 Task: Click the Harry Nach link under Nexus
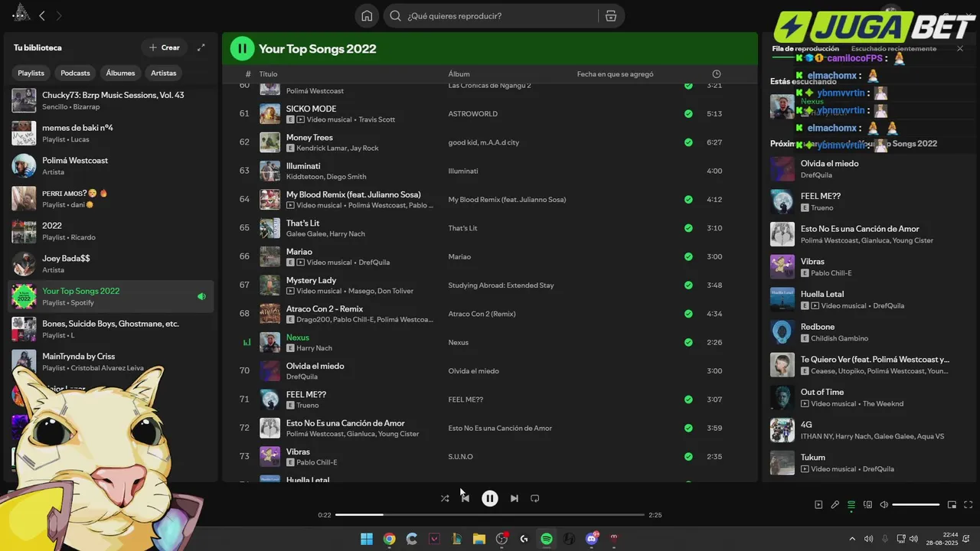point(314,348)
